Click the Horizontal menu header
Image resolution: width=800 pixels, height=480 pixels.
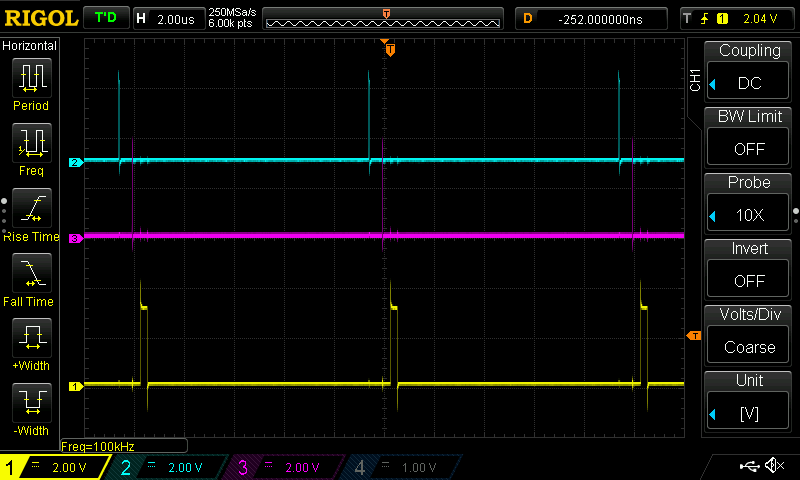(x=30, y=46)
